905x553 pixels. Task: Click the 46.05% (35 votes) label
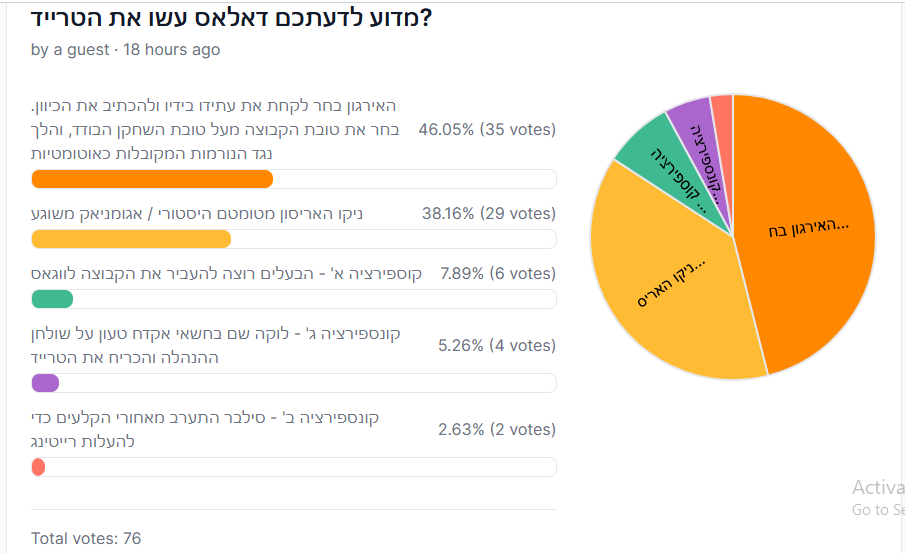[x=487, y=130]
